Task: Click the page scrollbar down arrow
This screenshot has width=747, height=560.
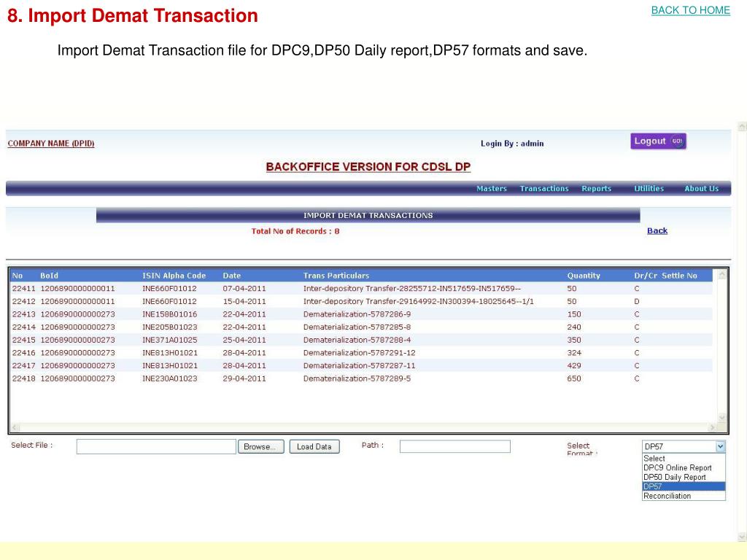Action: pyautogui.click(x=742, y=537)
